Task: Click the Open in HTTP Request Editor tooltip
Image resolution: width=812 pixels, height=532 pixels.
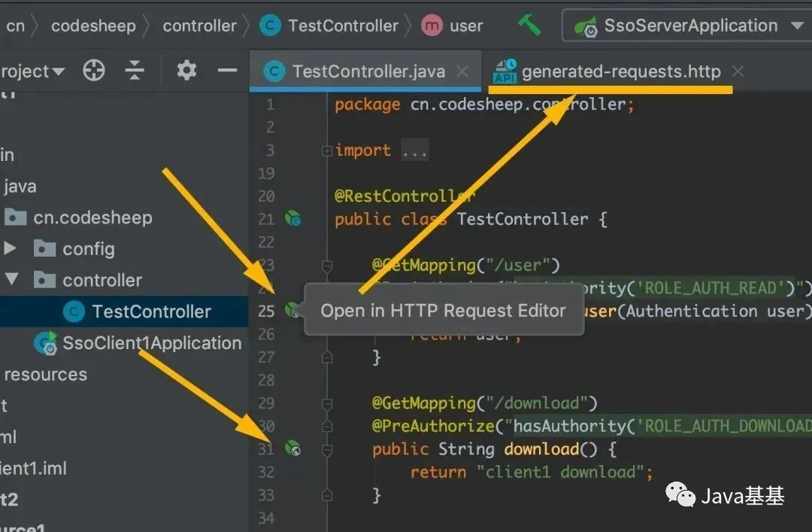Action: point(444,310)
